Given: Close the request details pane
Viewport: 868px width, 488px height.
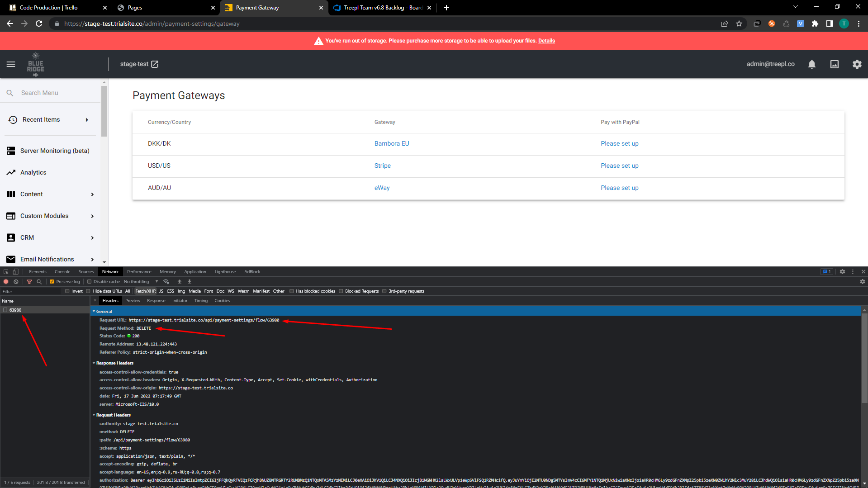Looking at the screenshot, I should tap(95, 301).
